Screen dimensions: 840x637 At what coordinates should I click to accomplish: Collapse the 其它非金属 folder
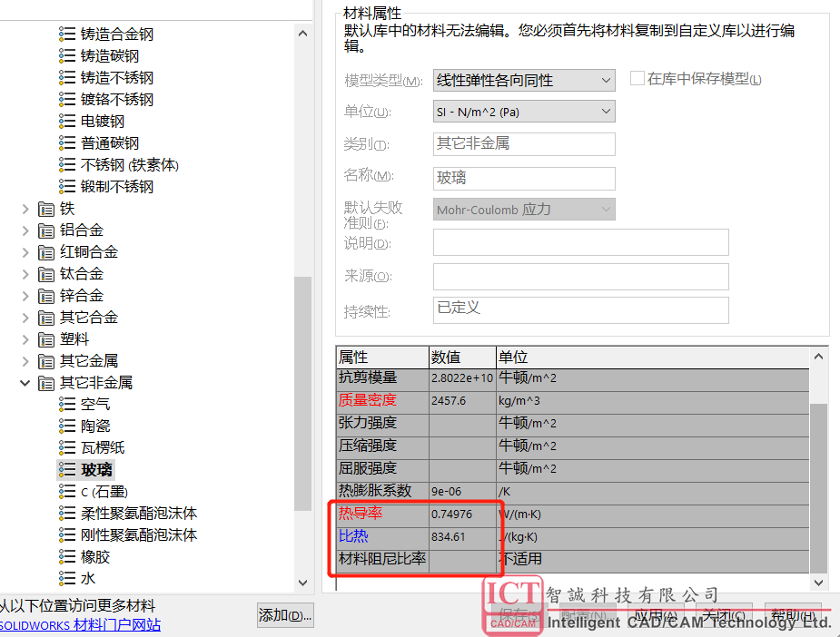(x=25, y=383)
